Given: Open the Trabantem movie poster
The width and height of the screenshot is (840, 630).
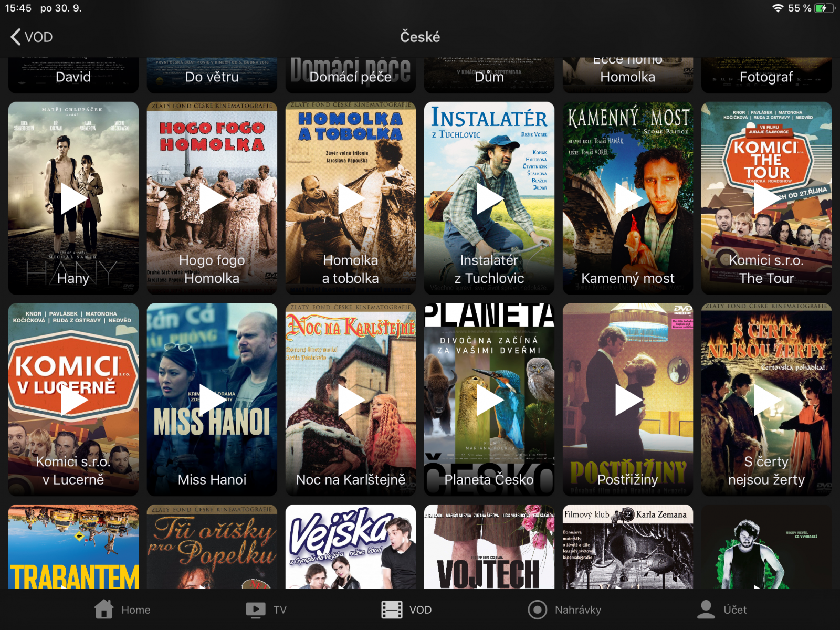Looking at the screenshot, I should tap(73, 547).
